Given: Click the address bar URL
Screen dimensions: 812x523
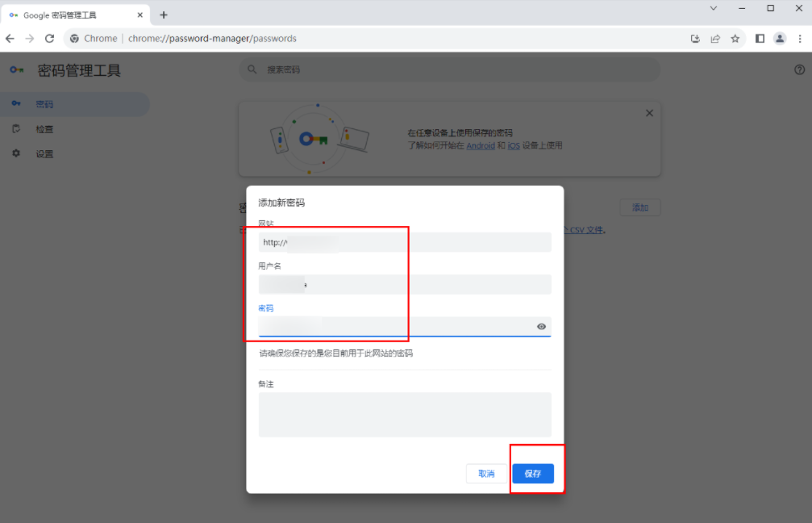Looking at the screenshot, I should point(212,39).
